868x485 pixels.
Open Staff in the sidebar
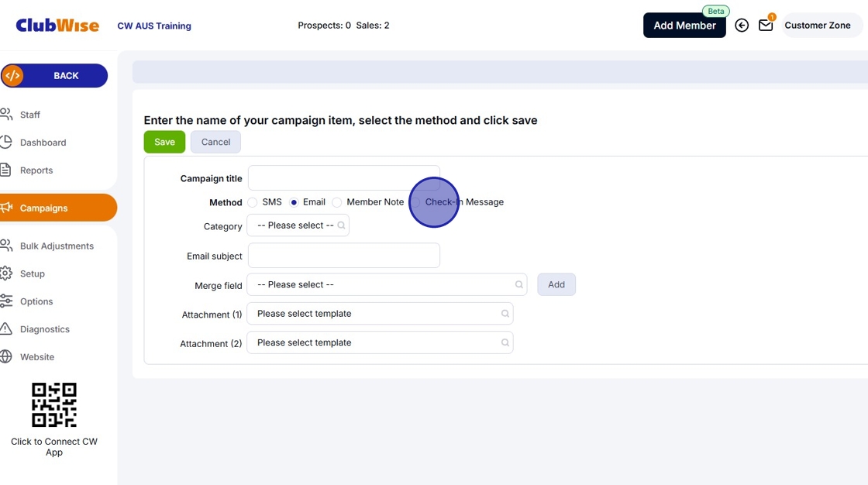tap(30, 115)
